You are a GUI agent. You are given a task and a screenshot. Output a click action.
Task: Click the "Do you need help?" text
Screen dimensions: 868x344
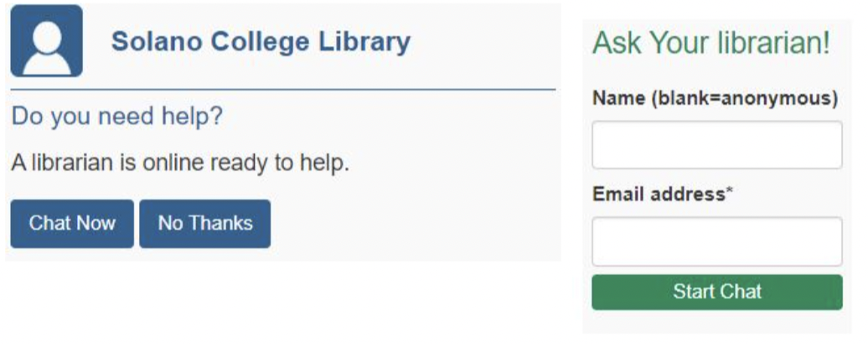pyautogui.click(x=117, y=116)
